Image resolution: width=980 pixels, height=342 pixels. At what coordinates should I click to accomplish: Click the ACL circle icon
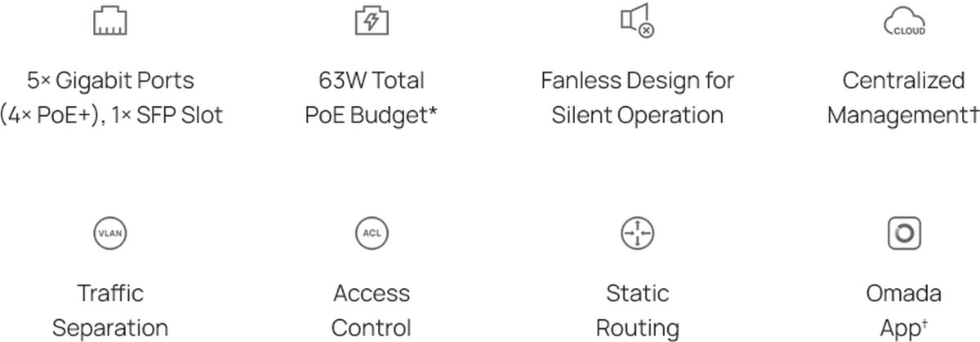point(371,233)
